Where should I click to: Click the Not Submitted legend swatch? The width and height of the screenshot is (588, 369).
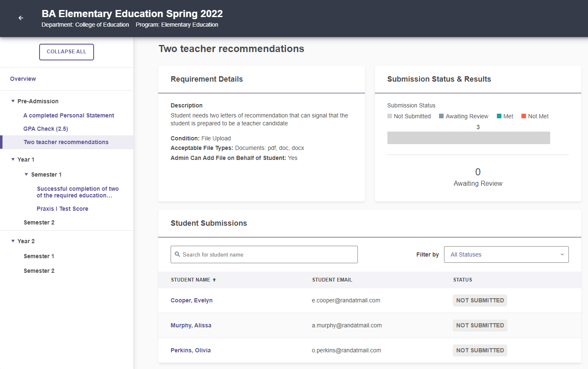tap(390, 116)
